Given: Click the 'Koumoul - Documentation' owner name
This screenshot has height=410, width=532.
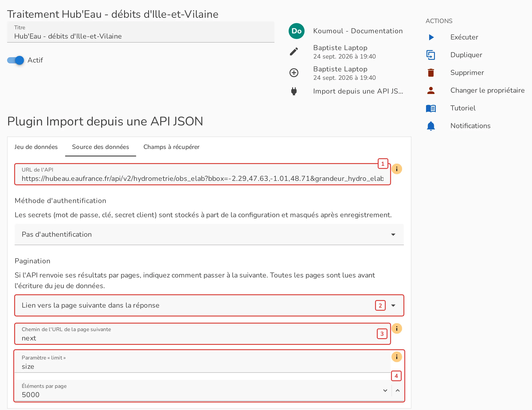Looking at the screenshot, I should pos(358,31).
